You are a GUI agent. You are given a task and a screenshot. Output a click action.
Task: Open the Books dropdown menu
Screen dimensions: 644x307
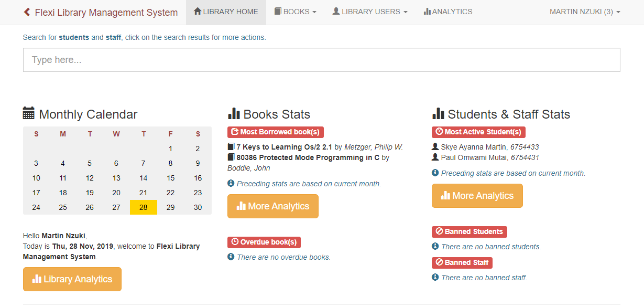295,11
